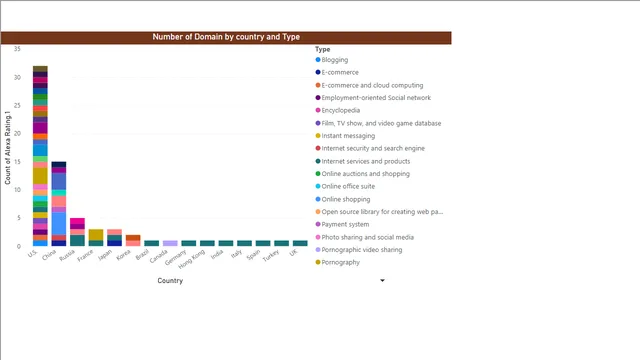The image size is (640, 360).
Task: Click the 'Country' x-axis title
Action: coord(170,281)
